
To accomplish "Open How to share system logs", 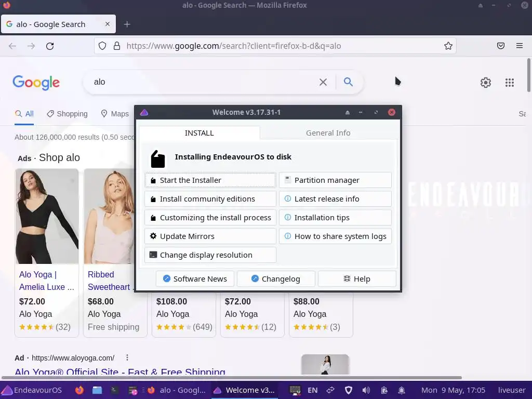I will pyautogui.click(x=335, y=236).
